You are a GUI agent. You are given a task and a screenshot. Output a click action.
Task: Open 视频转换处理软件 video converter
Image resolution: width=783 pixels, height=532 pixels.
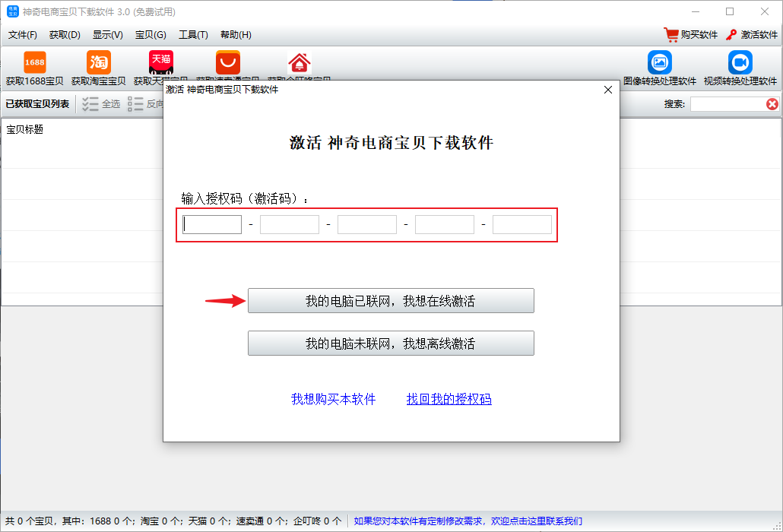(x=740, y=62)
